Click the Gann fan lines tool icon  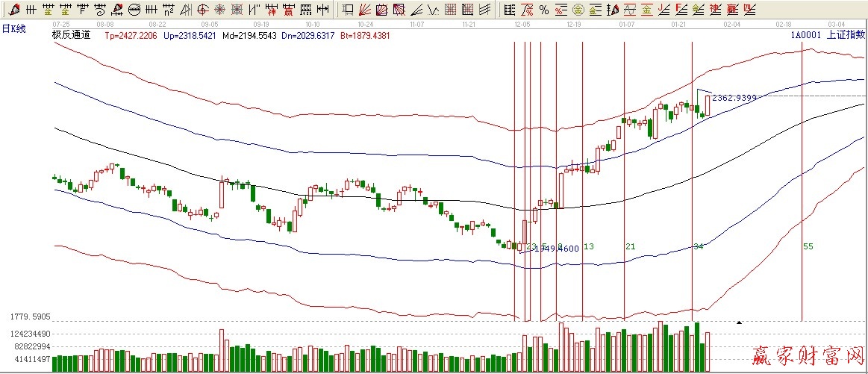click(x=363, y=10)
